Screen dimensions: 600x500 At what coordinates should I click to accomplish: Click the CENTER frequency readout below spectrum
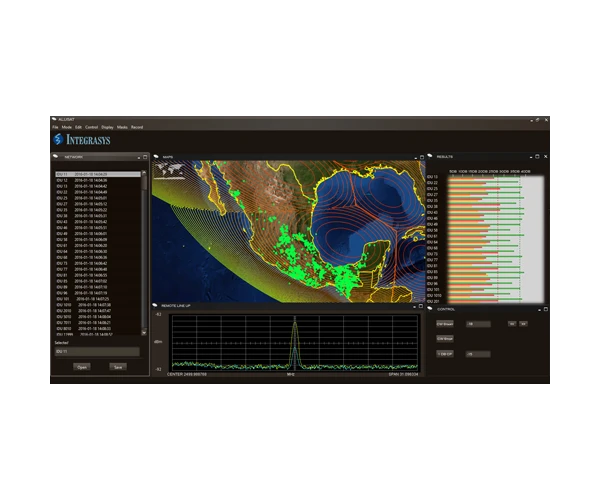click(x=187, y=374)
